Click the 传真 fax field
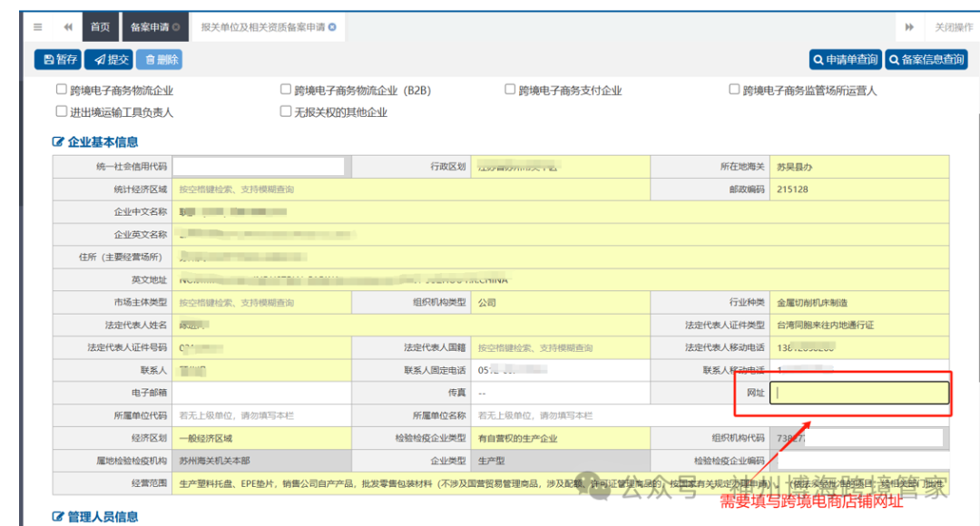The image size is (980, 526). coord(561,393)
